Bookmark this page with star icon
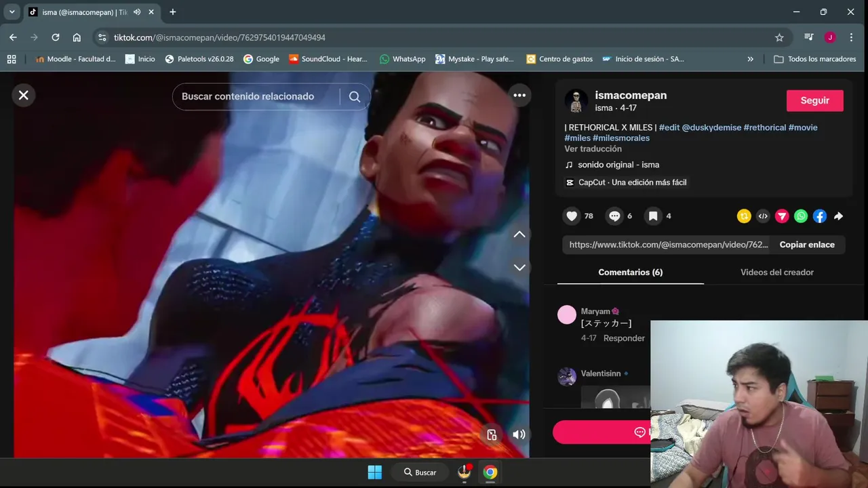The image size is (868, 488). pyautogui.click(x=779, y=37)
